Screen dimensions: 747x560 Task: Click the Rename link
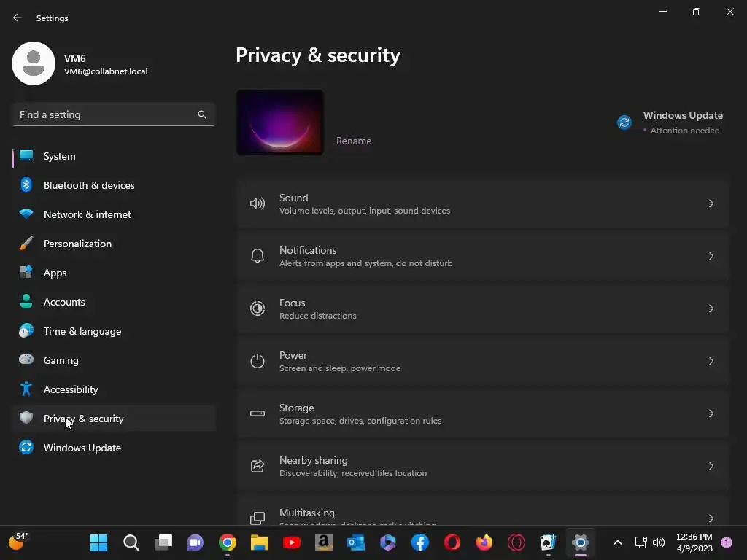(x=354, y=141)
